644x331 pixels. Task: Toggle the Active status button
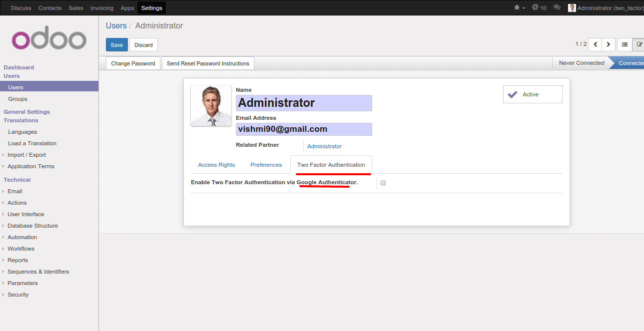click(532, 94)
